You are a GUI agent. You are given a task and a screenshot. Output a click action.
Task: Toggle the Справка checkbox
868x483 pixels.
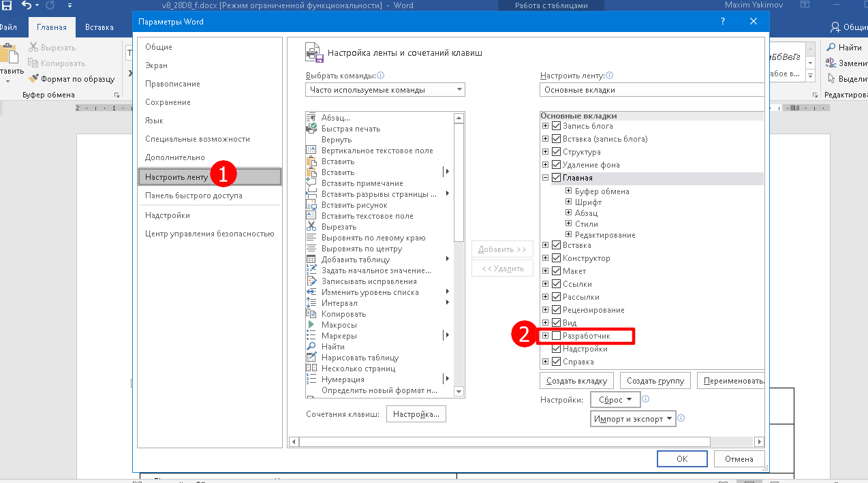click(x=557, y=362)
